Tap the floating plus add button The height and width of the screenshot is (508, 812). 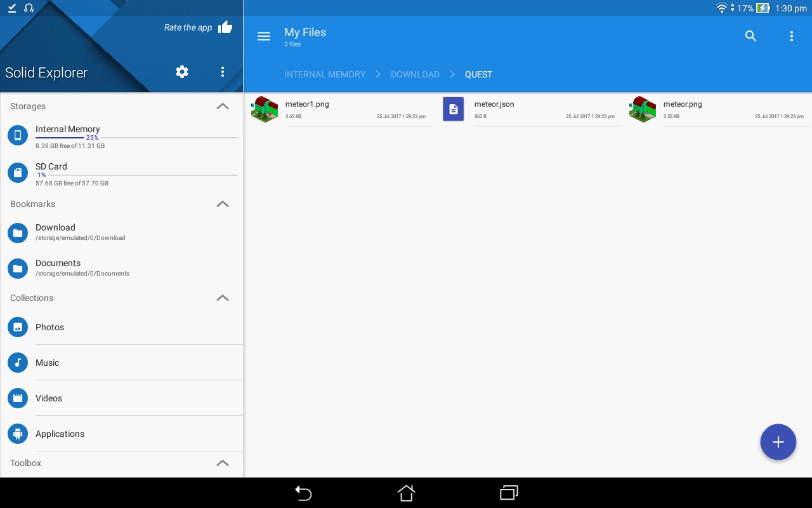coord(778,442)
